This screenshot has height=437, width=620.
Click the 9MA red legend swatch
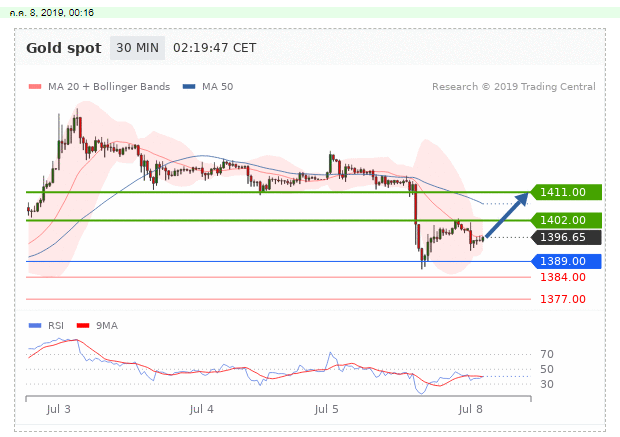[x=83, y=325]
